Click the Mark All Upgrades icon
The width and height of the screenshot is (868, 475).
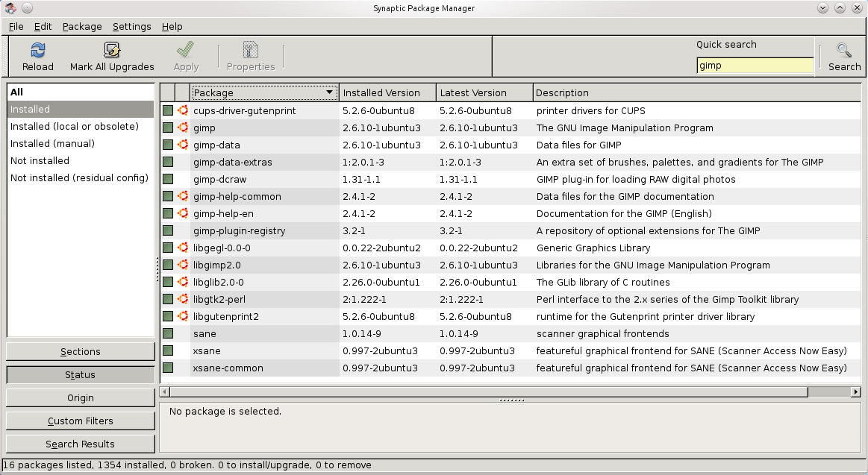click(112, 51)
